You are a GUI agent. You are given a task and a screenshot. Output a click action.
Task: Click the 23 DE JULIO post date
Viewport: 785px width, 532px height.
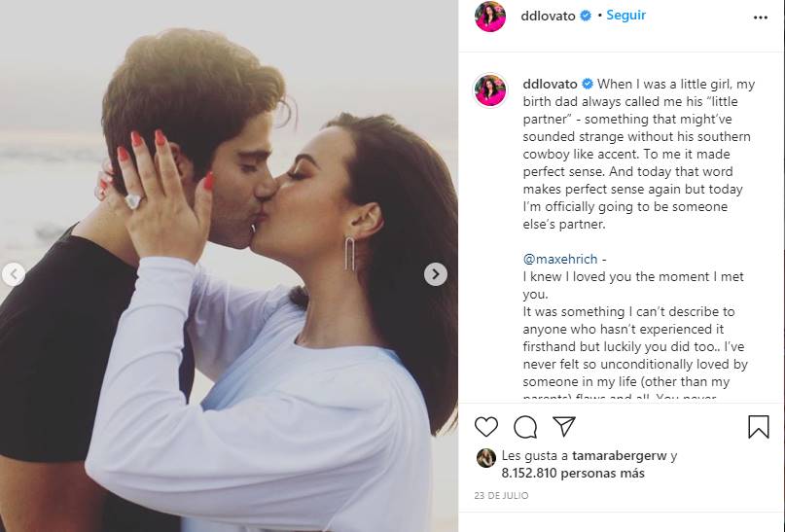click(x=501, y=495)
